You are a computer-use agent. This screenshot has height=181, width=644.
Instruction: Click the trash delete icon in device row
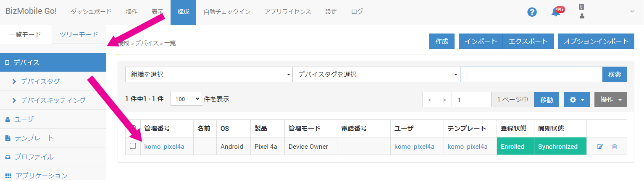click(x=615, y=147)
